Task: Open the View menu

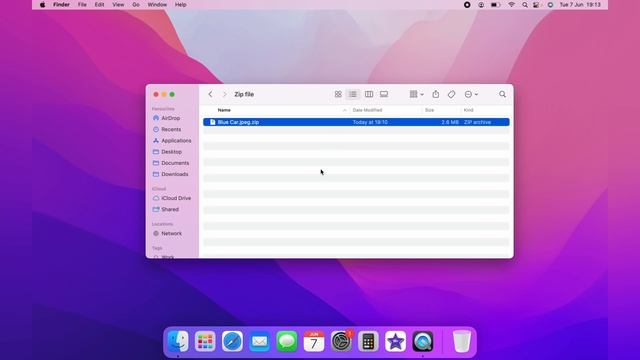Action: click(x=118, y=5)
